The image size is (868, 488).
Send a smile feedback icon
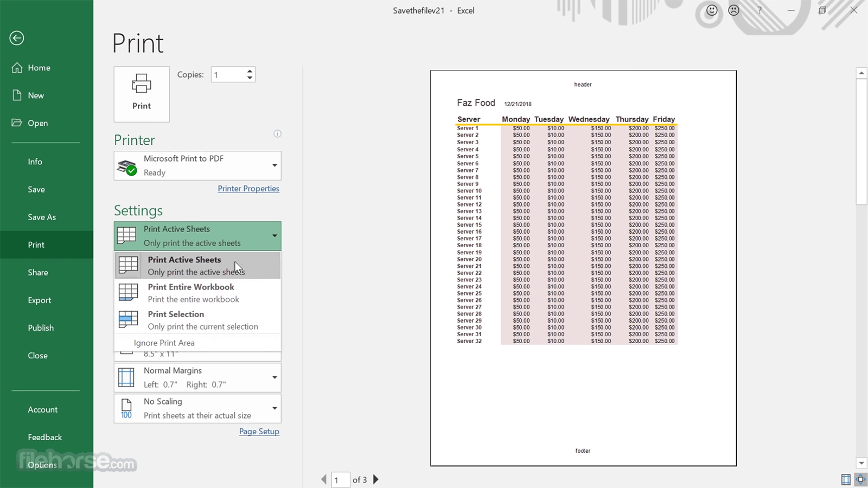712,10
